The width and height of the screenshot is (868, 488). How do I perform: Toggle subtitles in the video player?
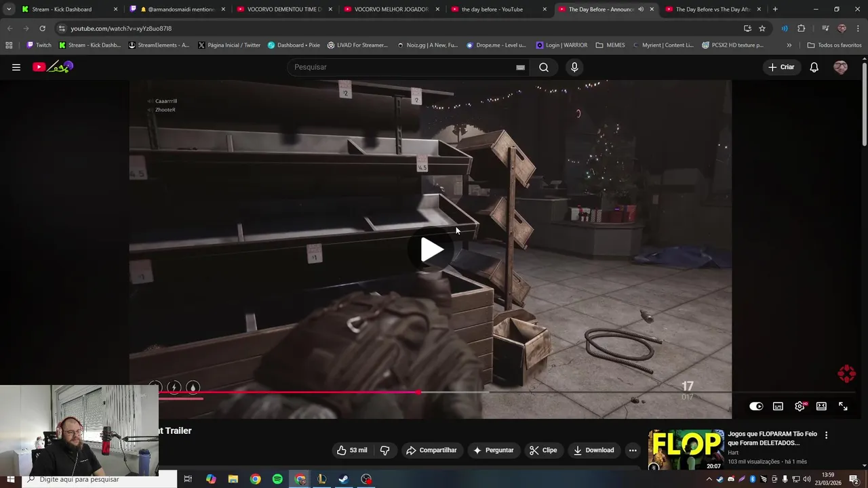click(x=778, y=407)
